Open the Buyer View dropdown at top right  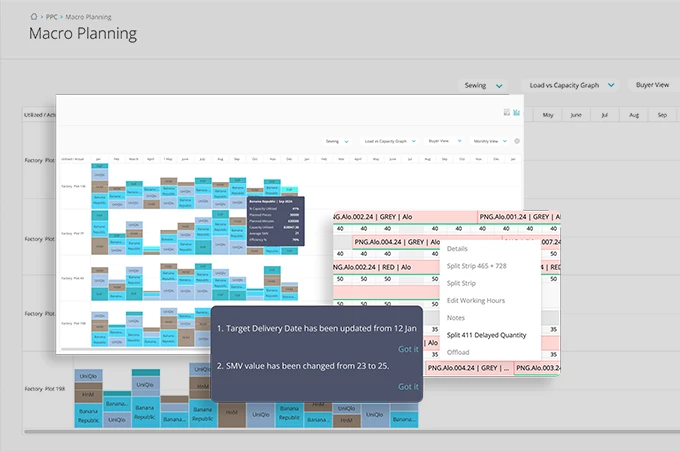click(x=654, y=86)
